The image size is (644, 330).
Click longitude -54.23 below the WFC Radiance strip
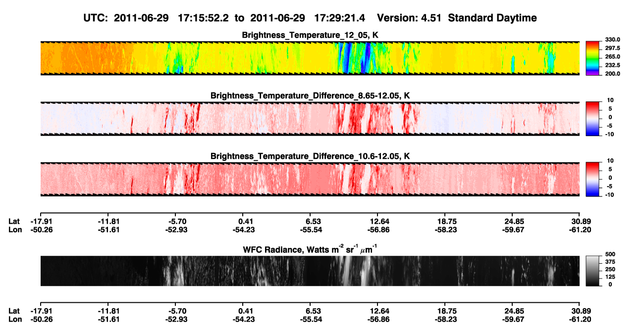[243, 319]
